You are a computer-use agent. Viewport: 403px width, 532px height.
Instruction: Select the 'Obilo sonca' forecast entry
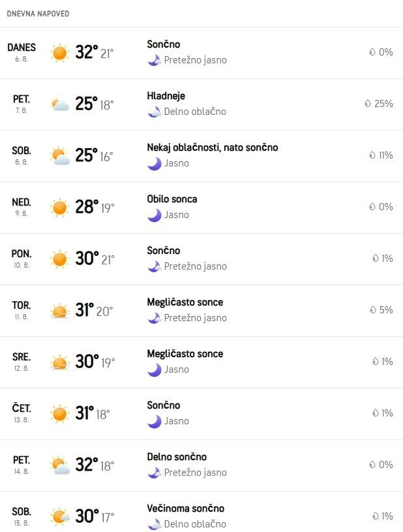172,199
